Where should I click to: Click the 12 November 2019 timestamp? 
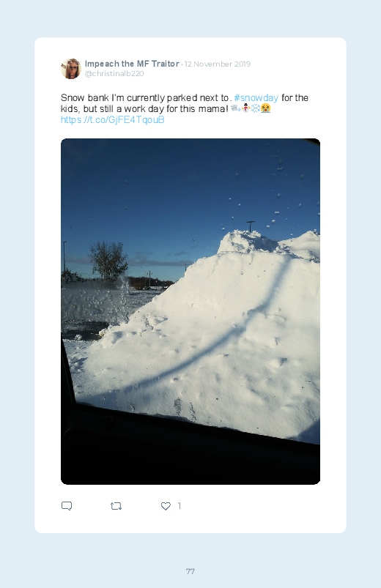coord(218,64)
